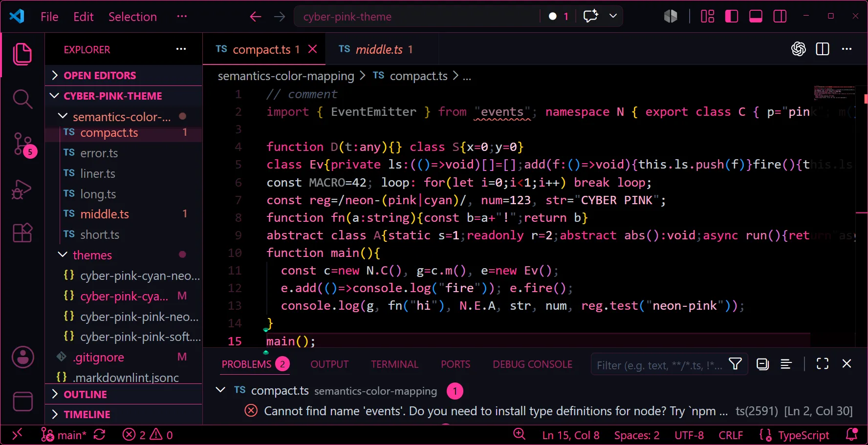Viewport: 868px width, 445px height.
Task: Select the Cannot find name 'events' error
Action: (535, 411)
